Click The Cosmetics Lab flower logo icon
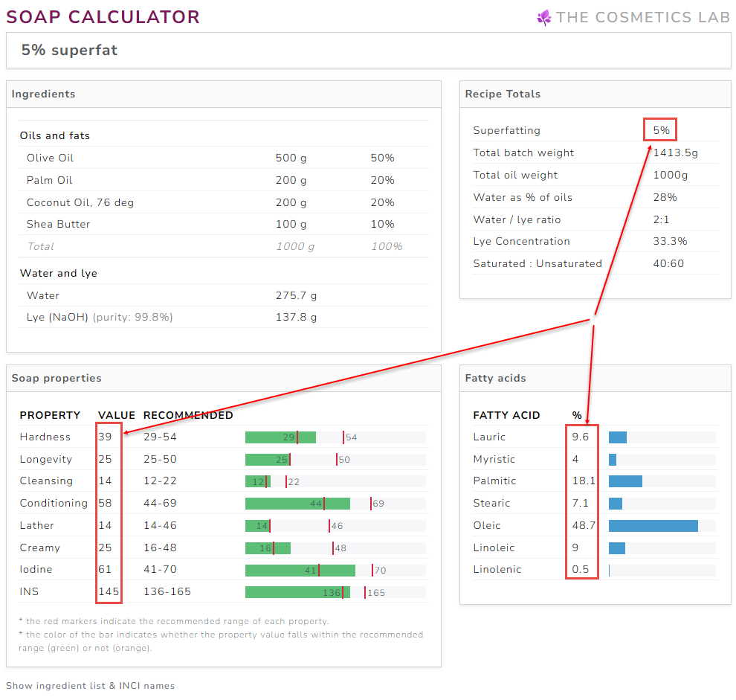Screen dimensions: 736x700 (x=544, y=17)
